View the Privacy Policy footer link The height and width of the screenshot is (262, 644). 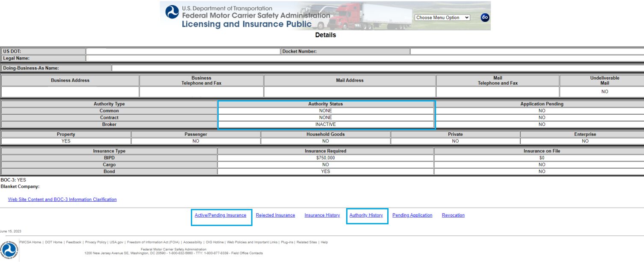95,242
